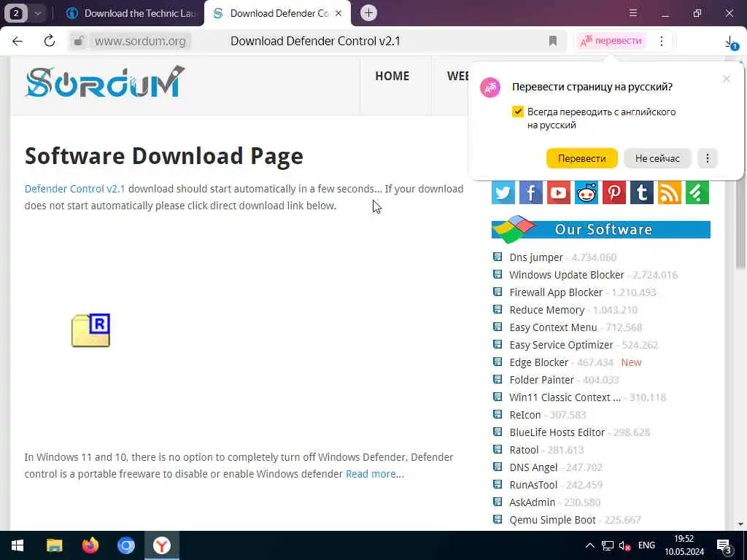Click the Не сейчас button

click(x=657, y=158)
